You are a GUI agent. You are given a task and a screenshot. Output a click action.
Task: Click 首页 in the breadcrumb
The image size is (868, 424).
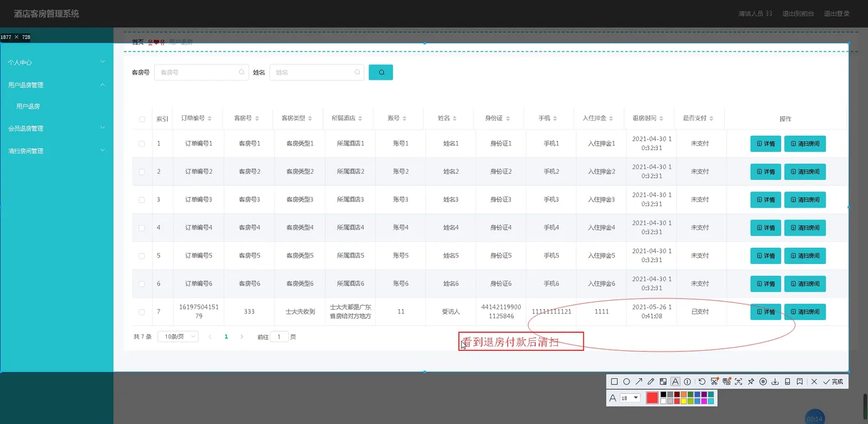138,42
